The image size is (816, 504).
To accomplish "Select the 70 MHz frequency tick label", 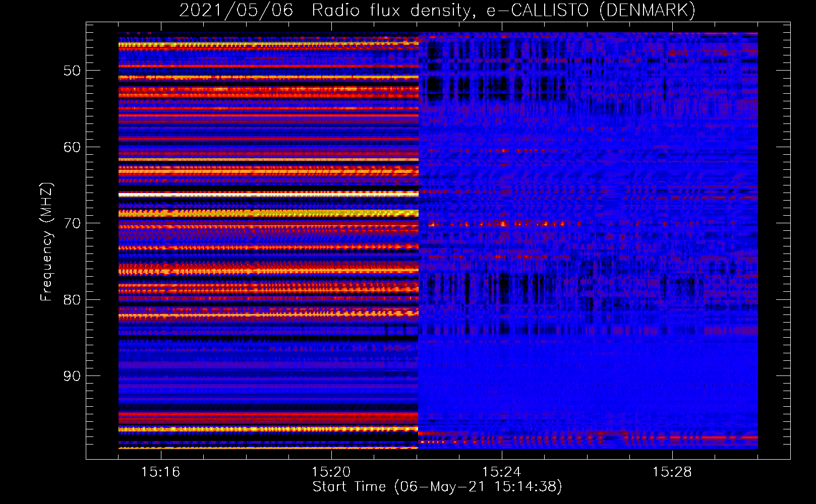I will 72,223.
